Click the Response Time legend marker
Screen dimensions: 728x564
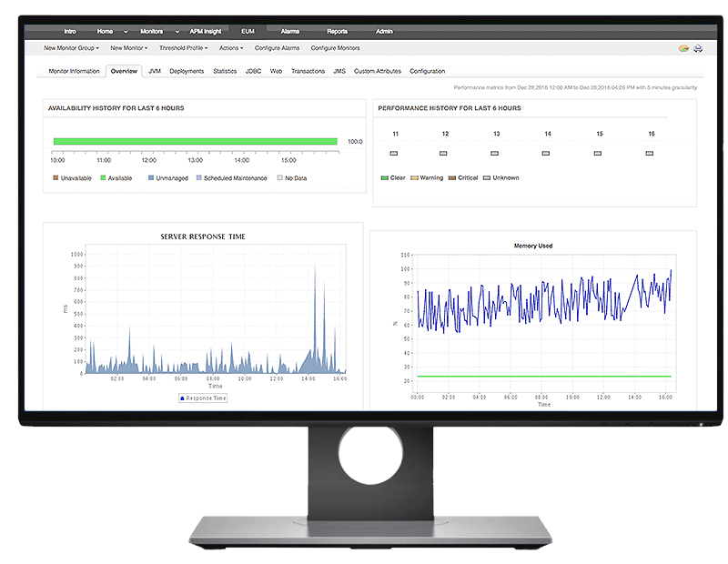(182, 398)
